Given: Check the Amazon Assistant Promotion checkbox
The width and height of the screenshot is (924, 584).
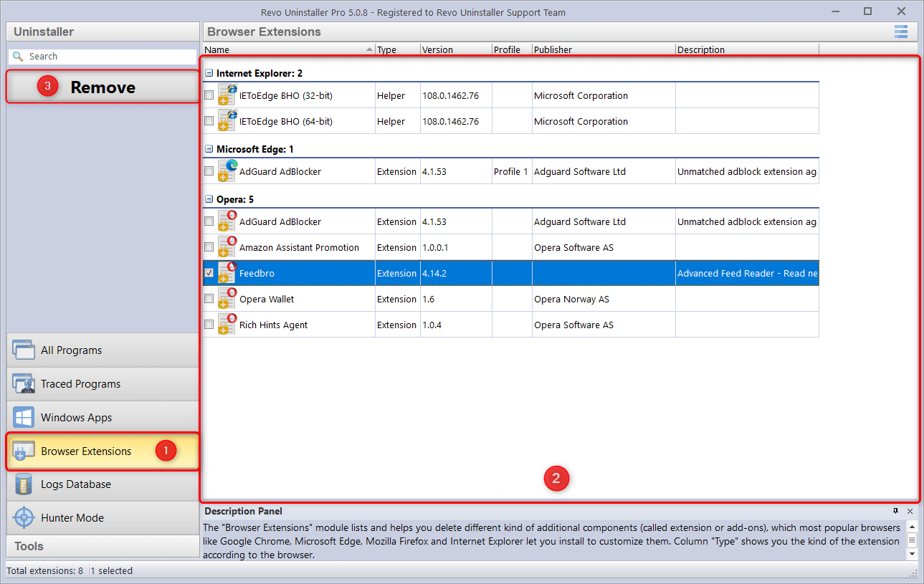Looking at the screenshot, I should tap(209, 247).
